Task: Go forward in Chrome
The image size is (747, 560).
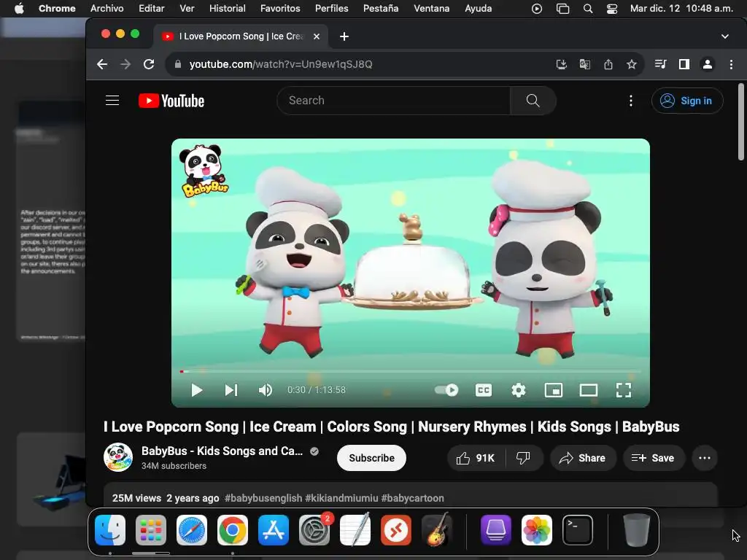Action: [125, 64]
